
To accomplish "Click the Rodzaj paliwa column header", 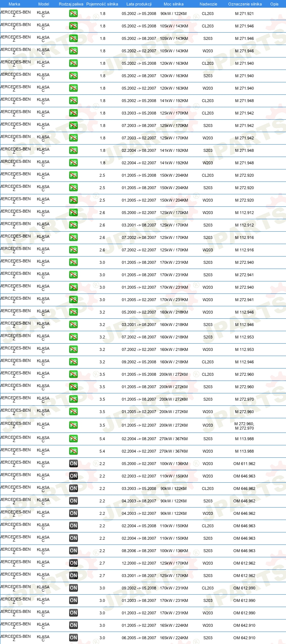I will pyautogui.click(x=71, y=4).
